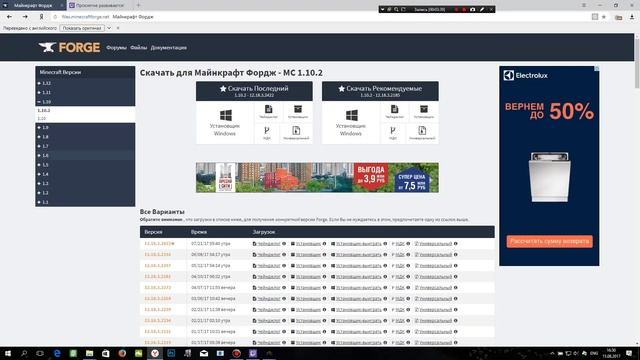Click the Universal link in the 03/06/17 row

436,299
